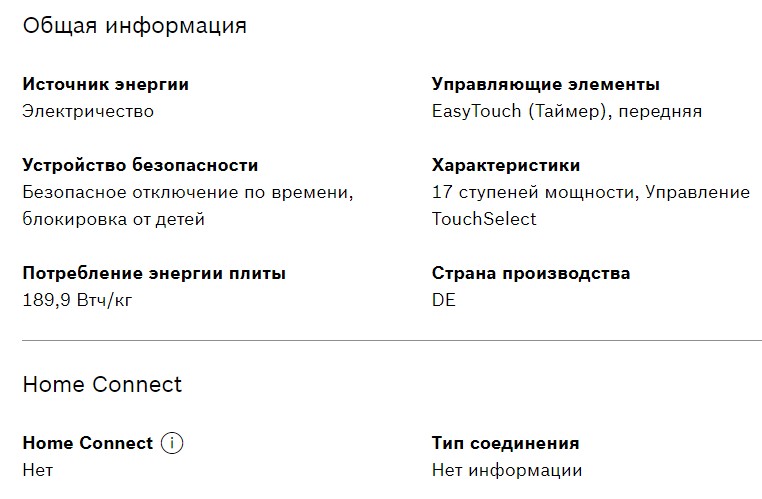This screenshot has width=762, height=499.
Task: Click the "блокировка от детей" text
Action: [113, 218]
